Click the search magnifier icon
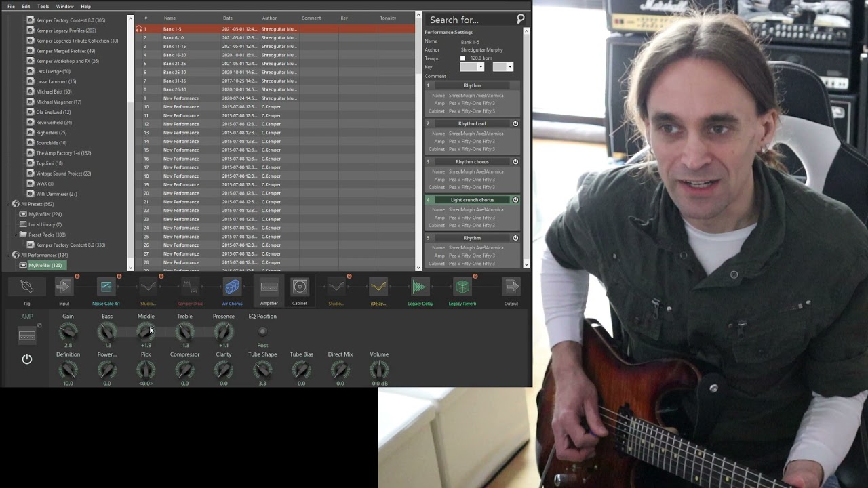 pos(520,19)
